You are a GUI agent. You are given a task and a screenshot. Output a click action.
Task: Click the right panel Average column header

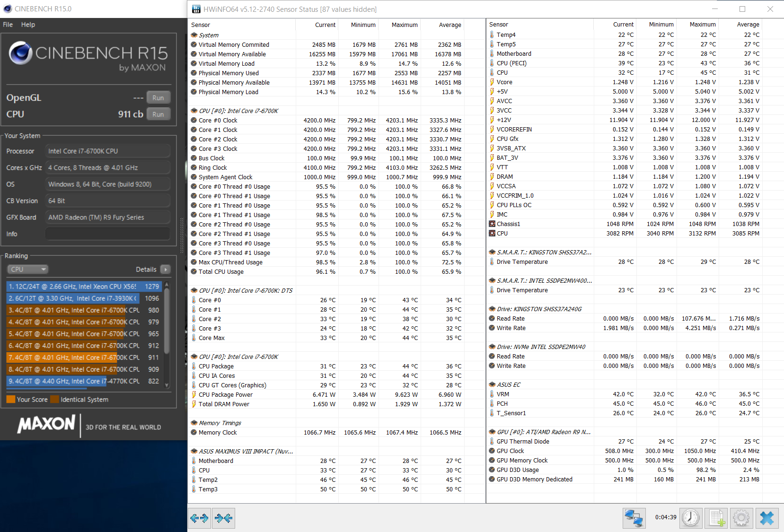(x=748, y=25)
